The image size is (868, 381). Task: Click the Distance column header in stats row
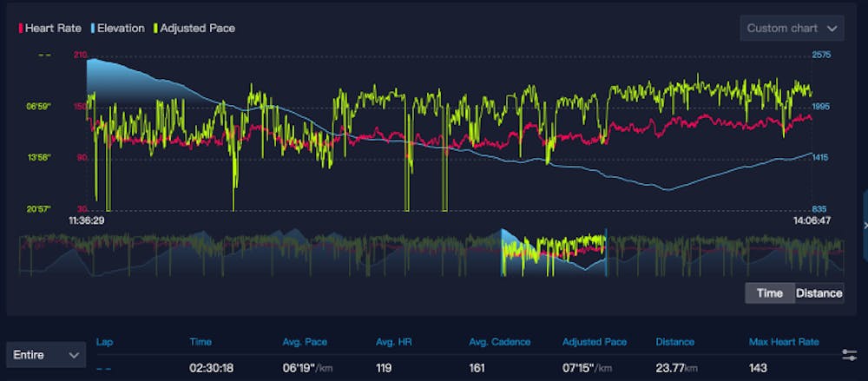click(x=674, y=342)
